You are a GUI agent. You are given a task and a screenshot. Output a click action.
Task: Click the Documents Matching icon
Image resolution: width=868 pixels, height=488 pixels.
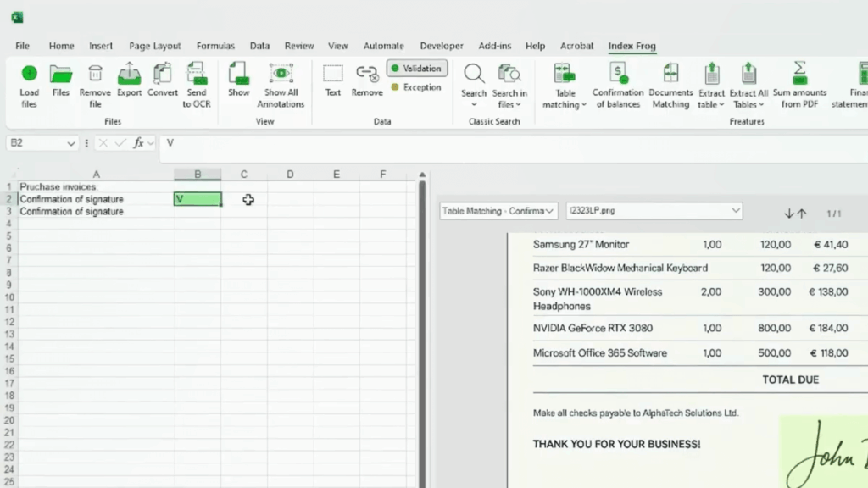670,73
